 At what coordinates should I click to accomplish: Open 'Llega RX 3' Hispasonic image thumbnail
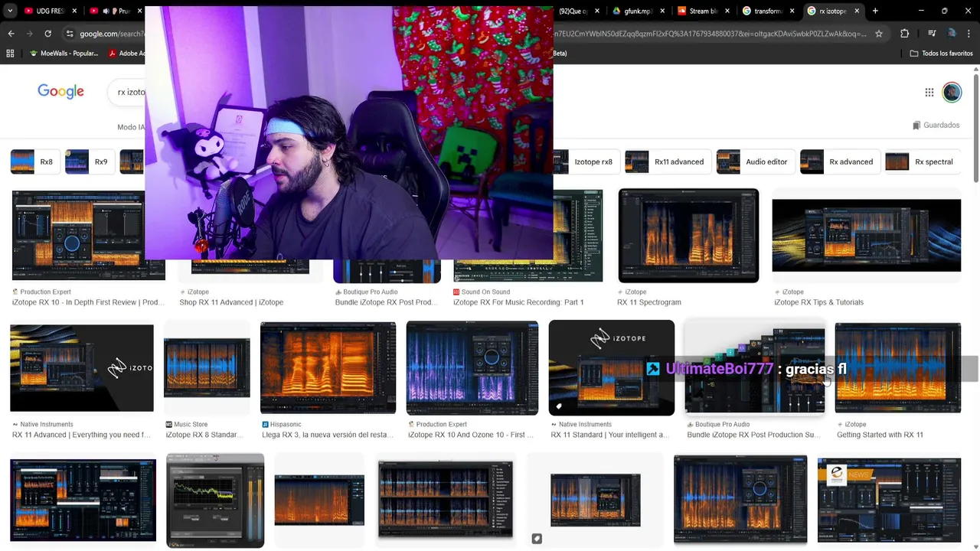328,368
